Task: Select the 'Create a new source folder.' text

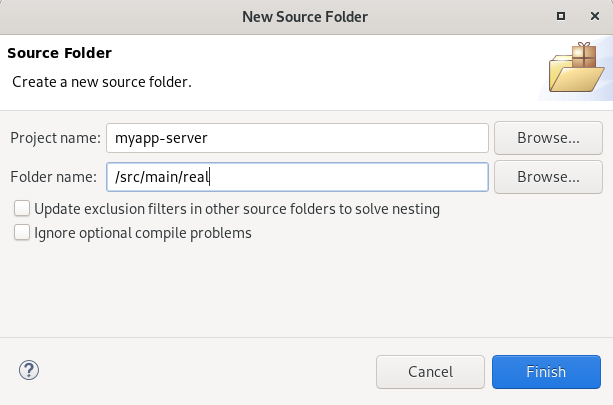Action: click(102, 82)
